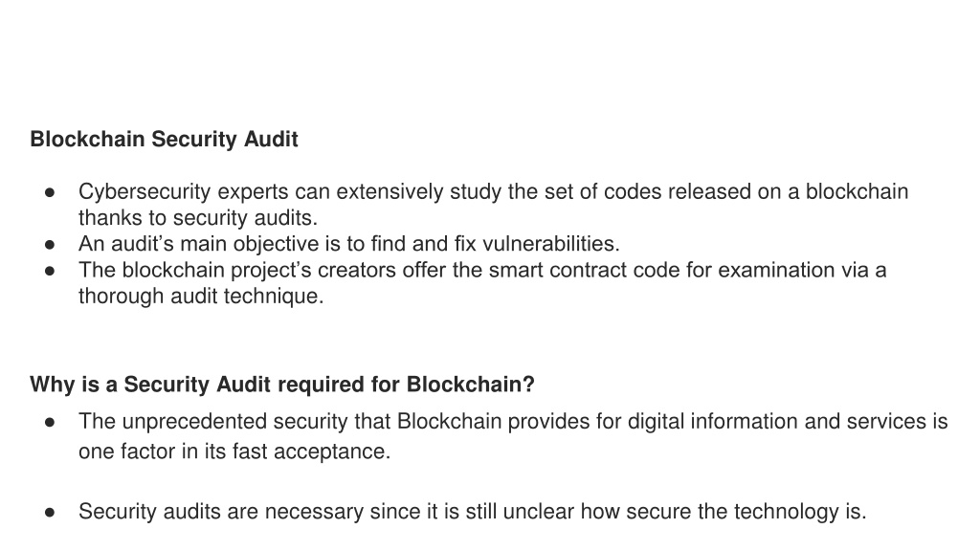980x551 pixels.
Task: Click the word 'technology' in last bullet
Action: click(787, 512)
